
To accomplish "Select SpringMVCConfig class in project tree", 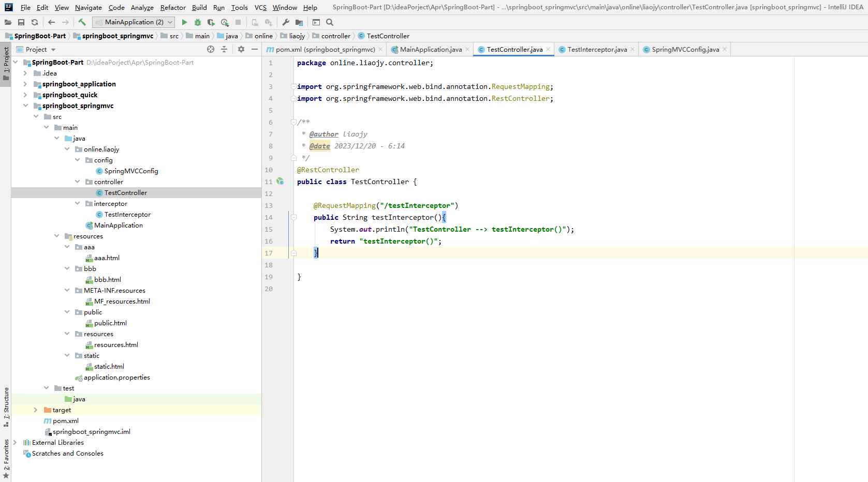I will pyautogui.click(x=127, y=171).
